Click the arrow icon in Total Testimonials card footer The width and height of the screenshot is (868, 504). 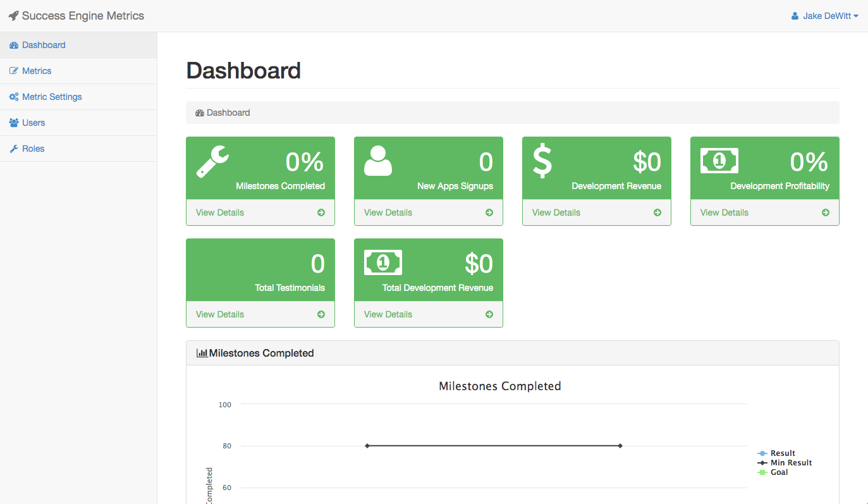(321, 314)
